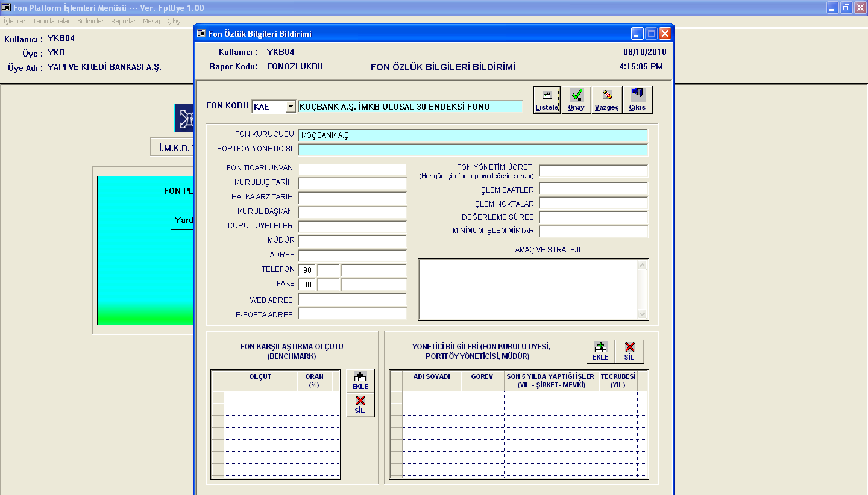Click the İŞLEM NOKTALARI field

[594, 204]
